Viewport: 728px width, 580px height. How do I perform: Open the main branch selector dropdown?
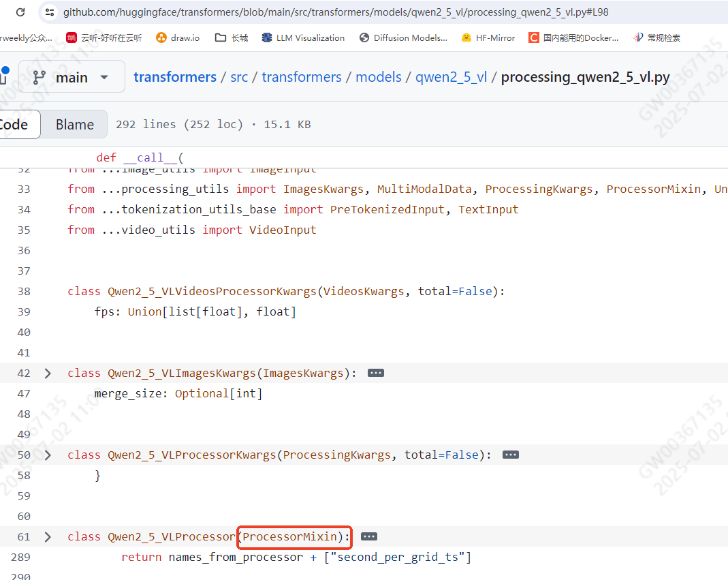click(x=72, y=77)
